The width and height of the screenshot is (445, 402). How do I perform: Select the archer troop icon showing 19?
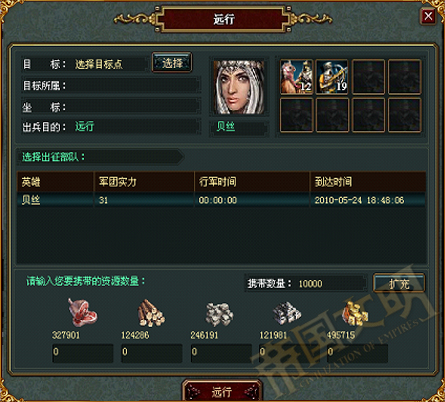pos(332,77)
